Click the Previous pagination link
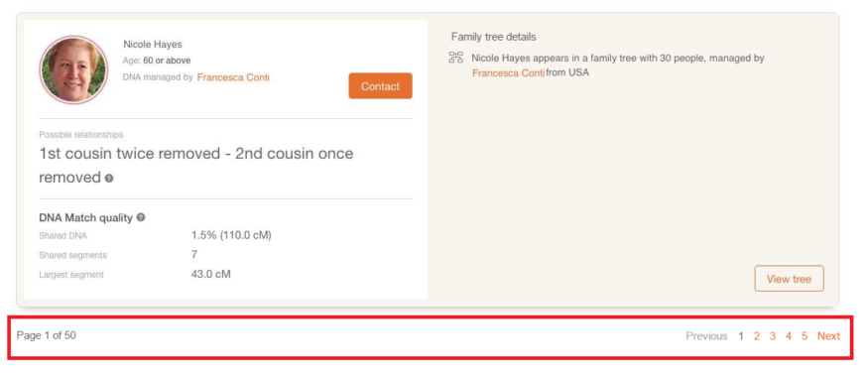Screen dimensions: 868x378 coord(706,336)
